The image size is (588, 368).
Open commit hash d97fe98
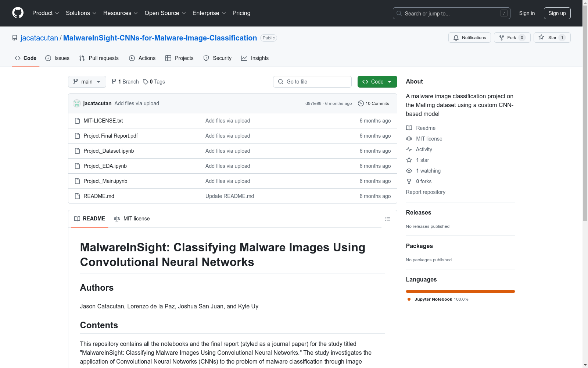click(x=313, y=103)
